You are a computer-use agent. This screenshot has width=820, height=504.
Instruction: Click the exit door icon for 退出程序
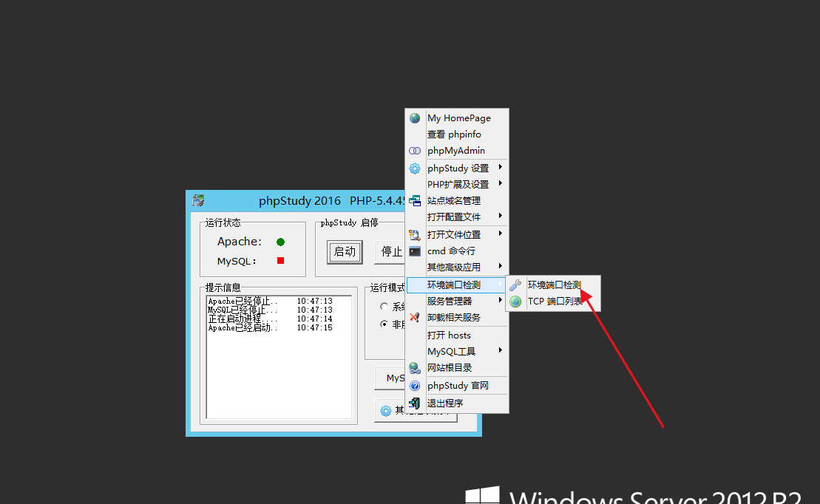(415, 403)
